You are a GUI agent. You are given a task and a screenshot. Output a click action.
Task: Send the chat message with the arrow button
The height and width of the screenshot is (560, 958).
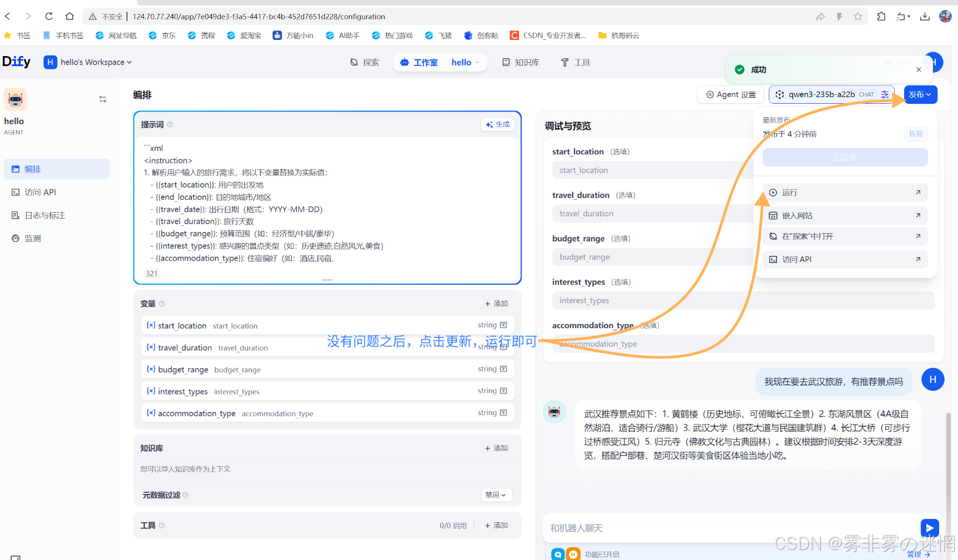click(930, 528)
